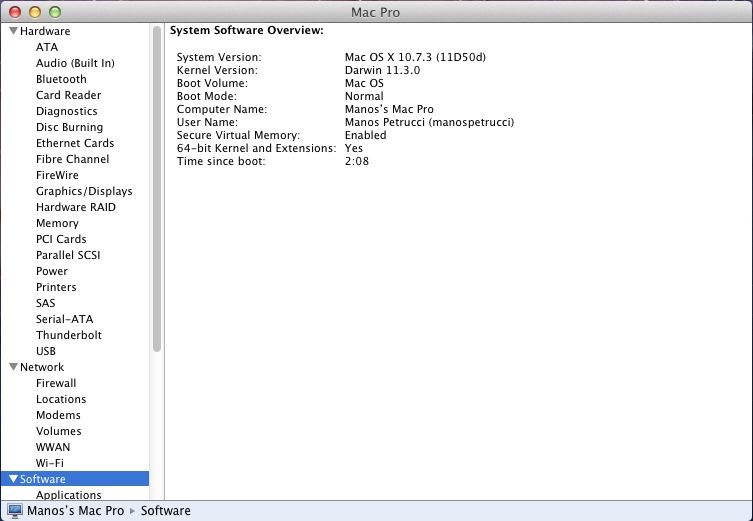Screen dimensions: 753x521
Task: Select Fibre Channel in sidebar
Action: click(x=73, y=159)
